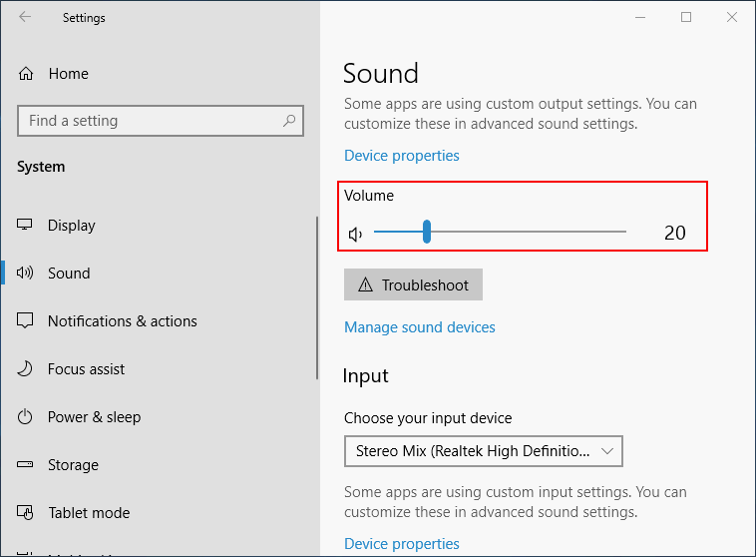756x557 pixels.
Task: Click the Display monitor icon
Action: 25,225
